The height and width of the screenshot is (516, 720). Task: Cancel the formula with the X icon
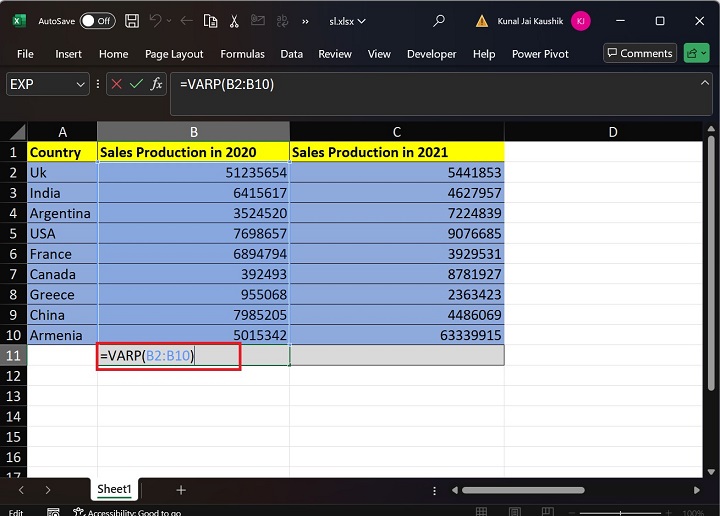(117, 85)
